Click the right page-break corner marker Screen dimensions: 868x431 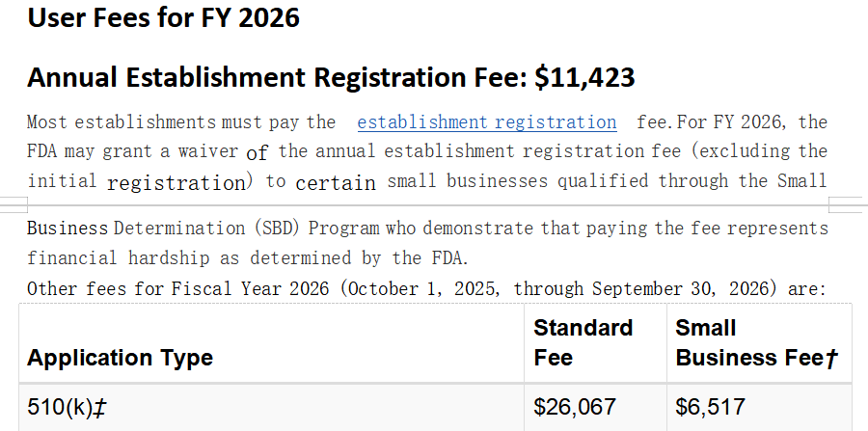point(848,204)
